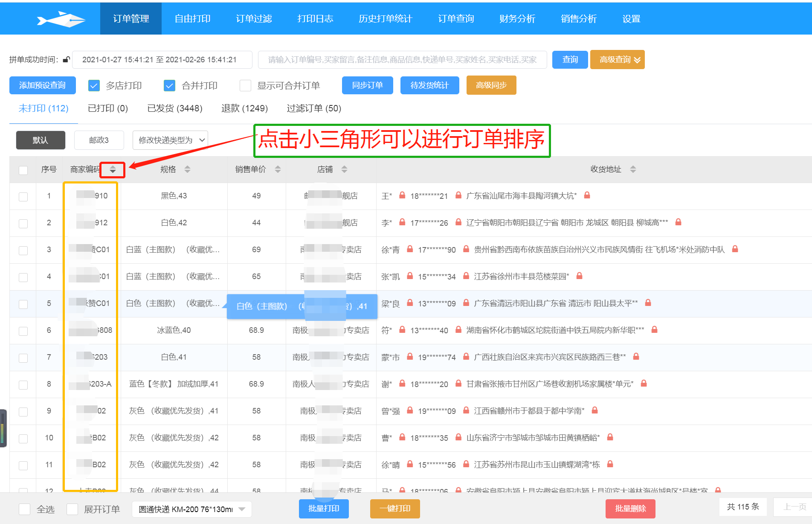Open the 修改快递类型为 dropdown

(170, 140)
